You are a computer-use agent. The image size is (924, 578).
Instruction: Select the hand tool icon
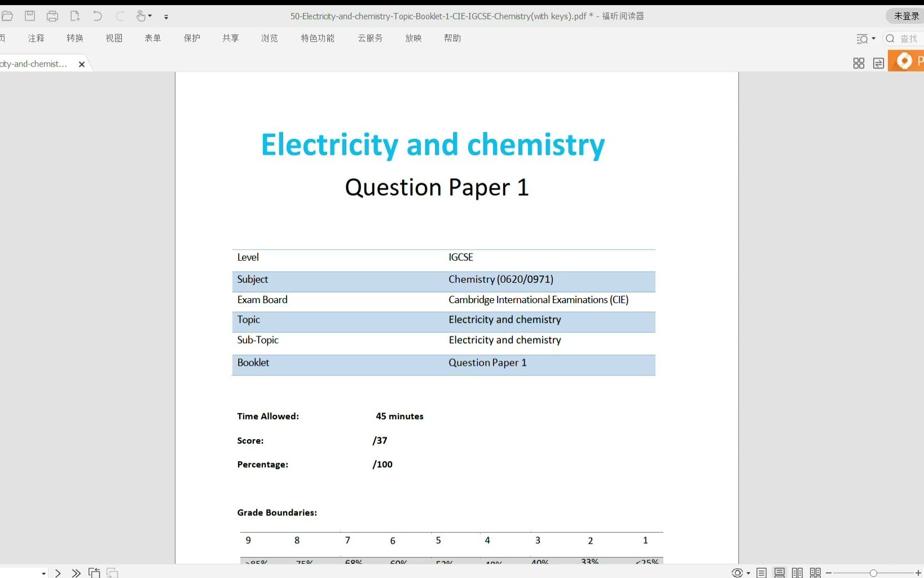pyautogui.click(x=140, y=16)
